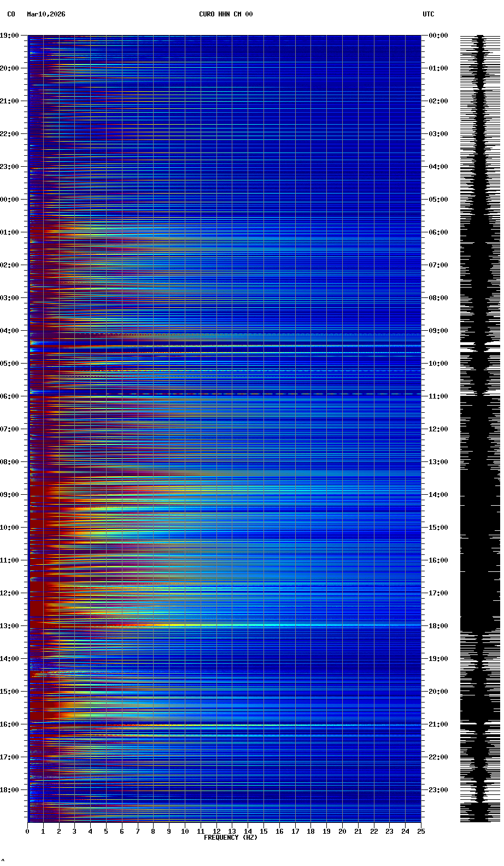Viewport: 504px width, 866px height.
Task: Click the 5 Hz tick on frequency axis
Action: coord(106,832)
